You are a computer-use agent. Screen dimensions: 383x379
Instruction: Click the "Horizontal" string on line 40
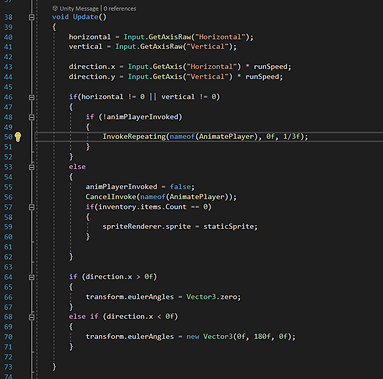pyautogui.click(x=220, y=37)
